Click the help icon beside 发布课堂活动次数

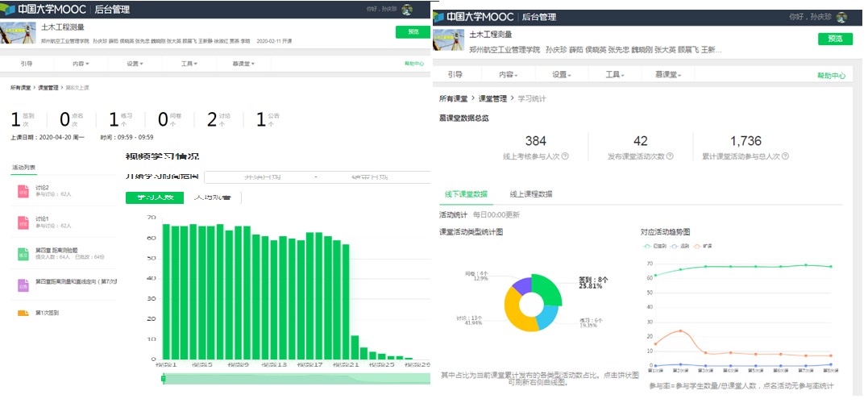pyautogui.click(x=670, y=156)
